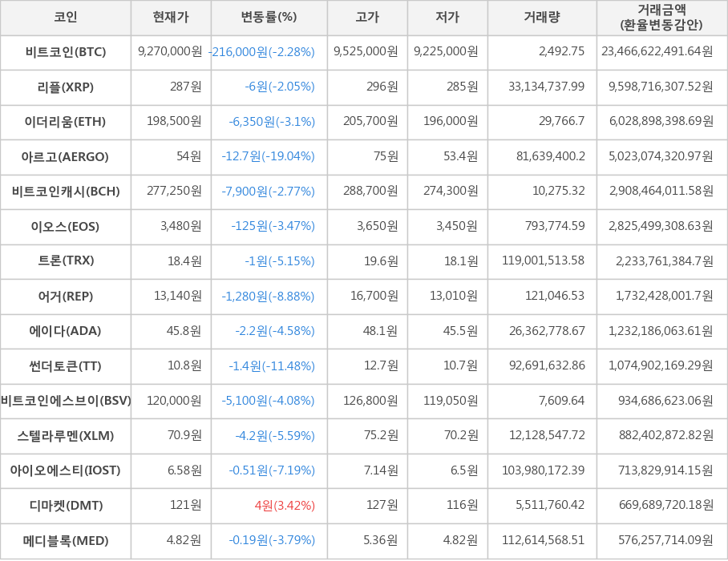
Task: Click the 코인 column header
Action: [66, 18]
